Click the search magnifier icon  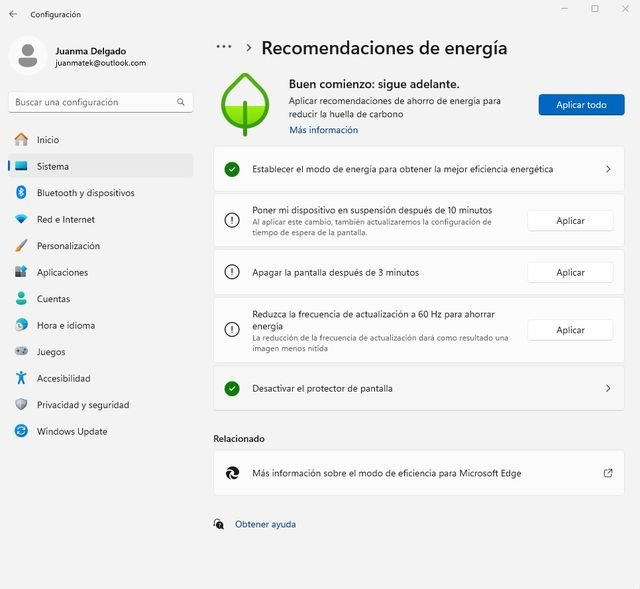click(x=181, y=102)
